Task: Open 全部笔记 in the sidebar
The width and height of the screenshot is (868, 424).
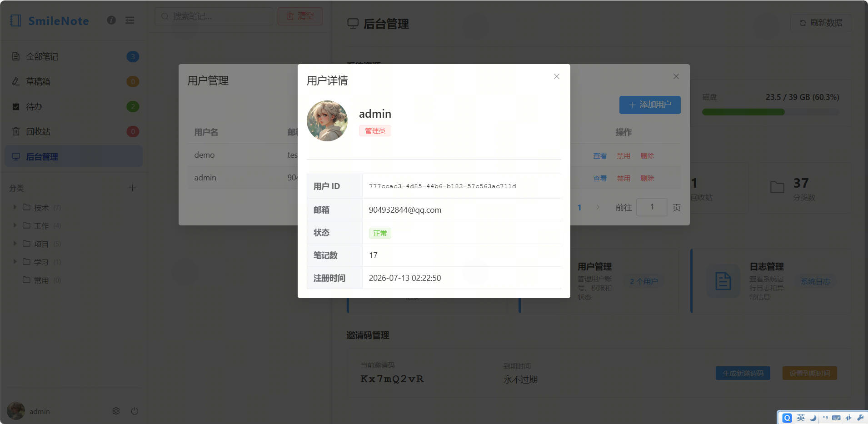Action: point(74,56)
